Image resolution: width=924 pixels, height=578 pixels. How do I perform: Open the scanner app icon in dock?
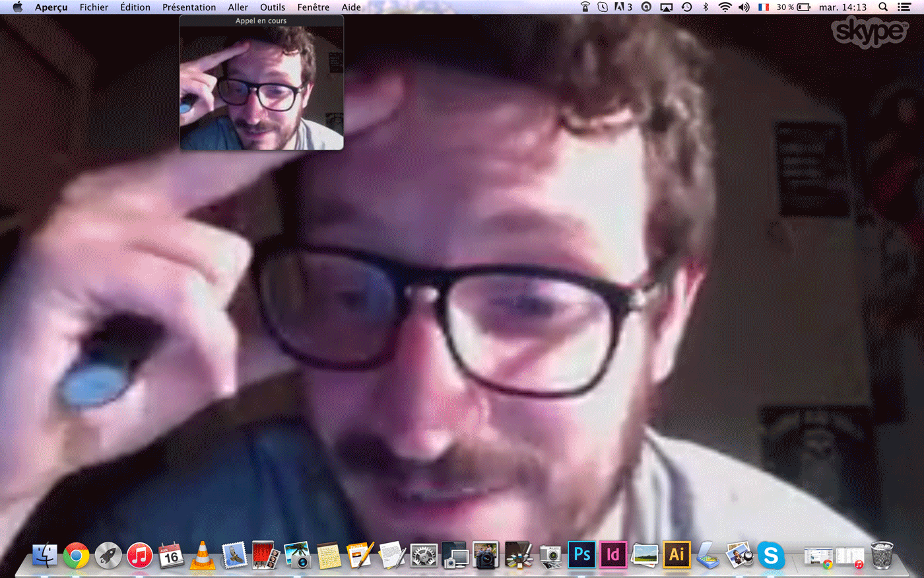pyautogui.click(x=708, y=556)
